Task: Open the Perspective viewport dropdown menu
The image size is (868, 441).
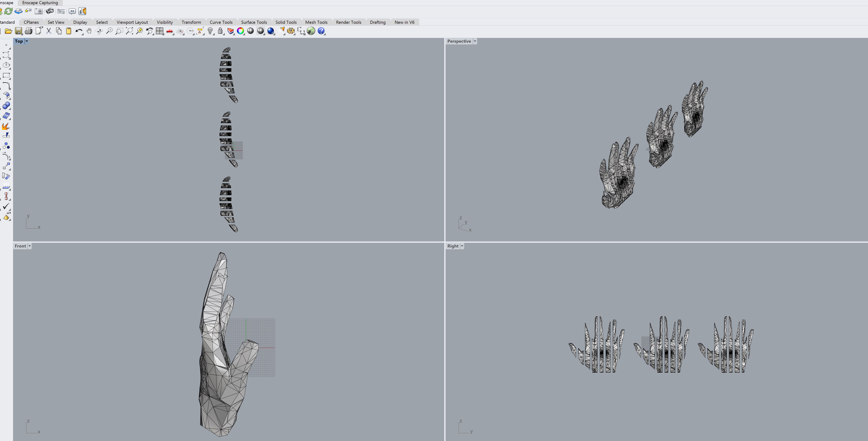Action: [475, 41]
